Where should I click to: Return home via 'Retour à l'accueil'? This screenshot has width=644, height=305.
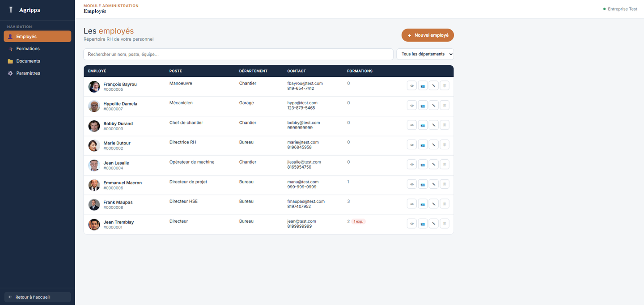(x=38, y=297)
